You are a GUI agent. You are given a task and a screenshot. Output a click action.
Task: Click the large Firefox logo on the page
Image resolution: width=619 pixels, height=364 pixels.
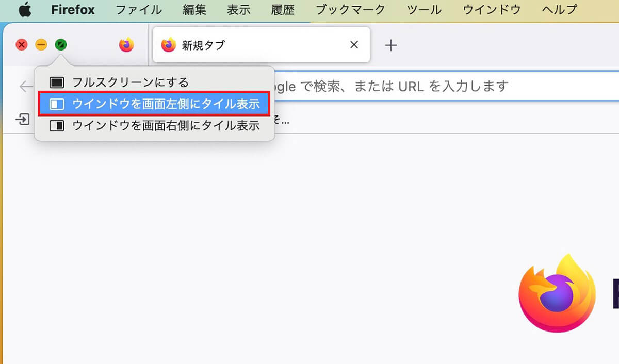click(557, 293)
